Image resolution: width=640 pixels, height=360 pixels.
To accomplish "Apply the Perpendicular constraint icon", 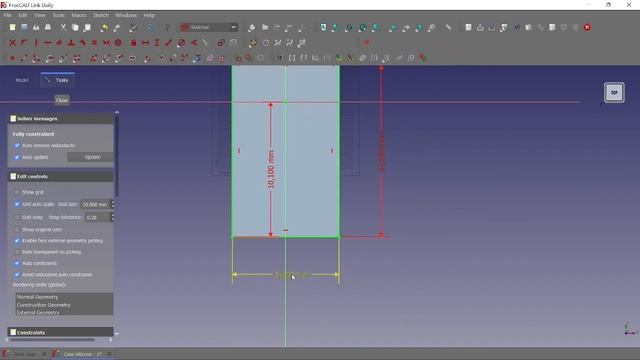I will coord(71,42).
